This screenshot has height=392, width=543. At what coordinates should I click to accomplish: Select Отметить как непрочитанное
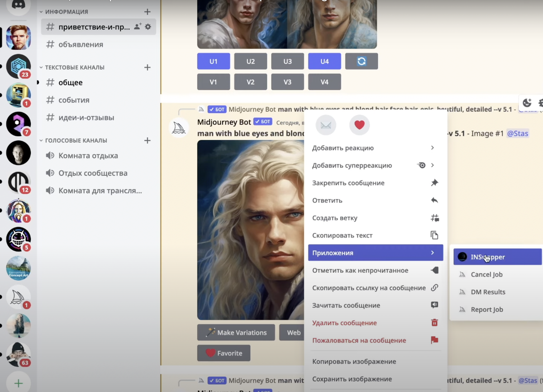[376, 270]
